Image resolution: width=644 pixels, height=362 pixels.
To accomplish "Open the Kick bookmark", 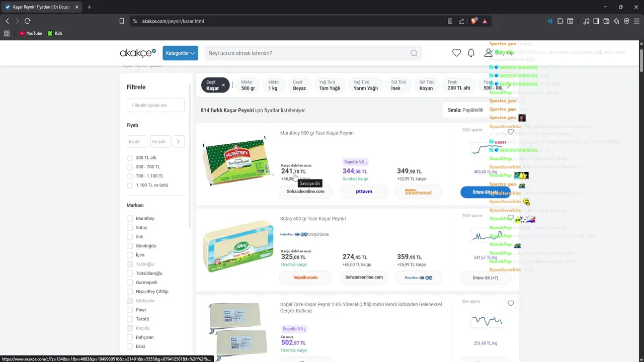I will click(55, 33).
